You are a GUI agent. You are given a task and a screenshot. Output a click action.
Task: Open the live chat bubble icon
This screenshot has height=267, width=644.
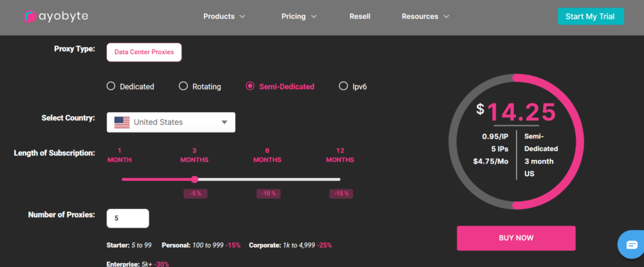(x=632, y=245)
